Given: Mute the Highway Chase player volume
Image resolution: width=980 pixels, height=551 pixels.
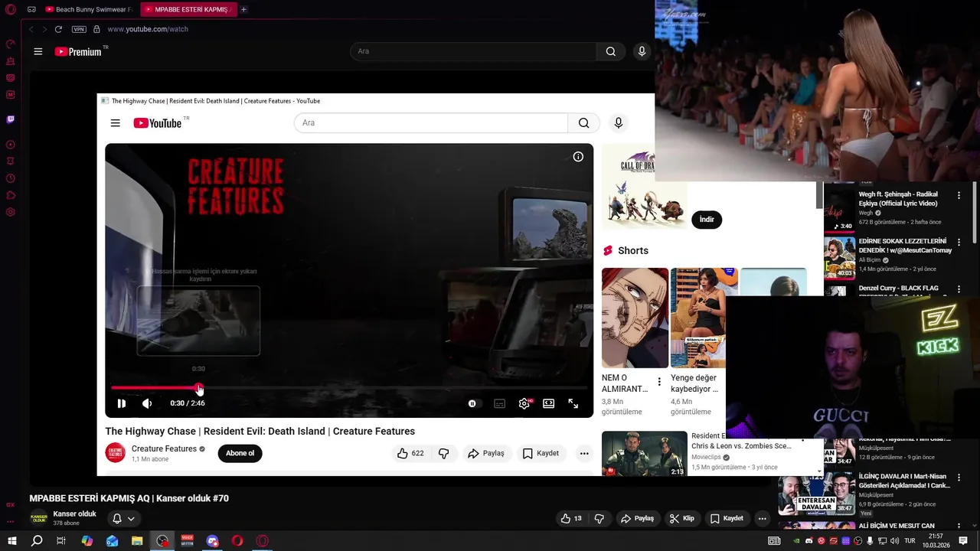Looking at the screenshot, I should (x=147, y=403).
